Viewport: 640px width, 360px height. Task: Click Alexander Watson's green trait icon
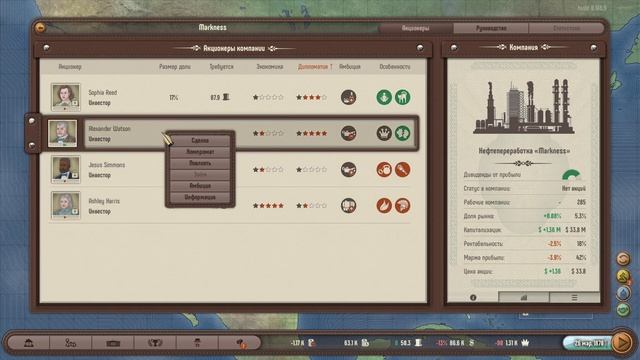point(402,133)
